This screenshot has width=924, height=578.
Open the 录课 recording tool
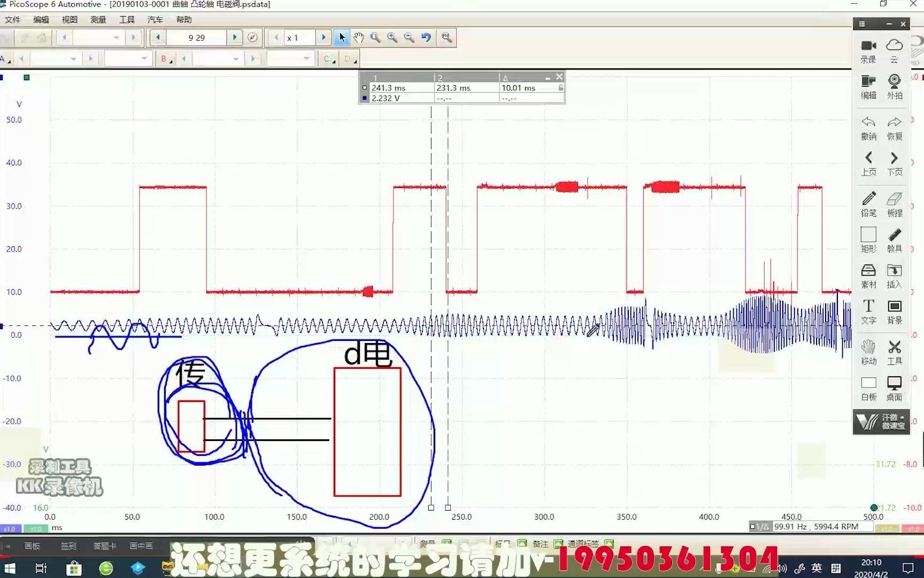coord(868,51)
